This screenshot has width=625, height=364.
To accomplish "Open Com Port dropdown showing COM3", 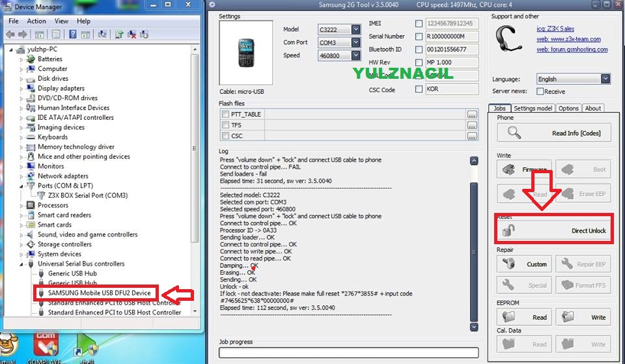I will pyautogui.click(x=356, y=42).
